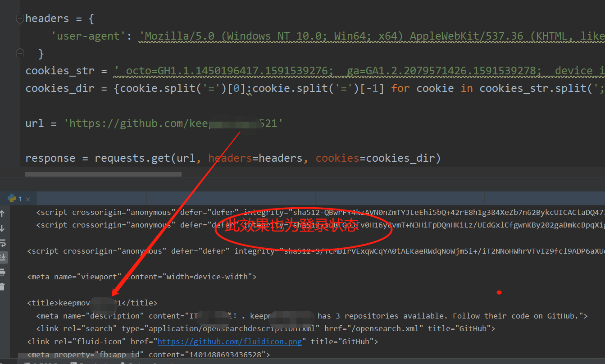Click the meta property="fb:app_id" line
Viewport: 605px width, 364px height.
pos(149,355)
